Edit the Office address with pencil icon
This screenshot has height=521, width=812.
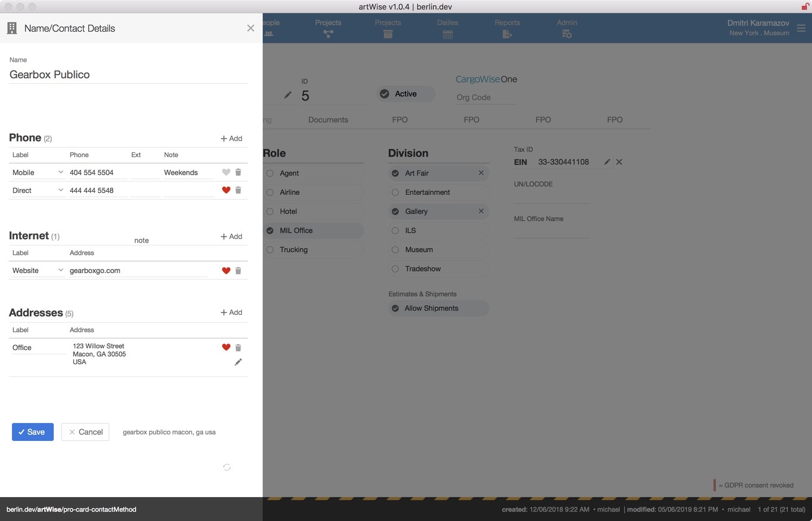pos(238,362)
